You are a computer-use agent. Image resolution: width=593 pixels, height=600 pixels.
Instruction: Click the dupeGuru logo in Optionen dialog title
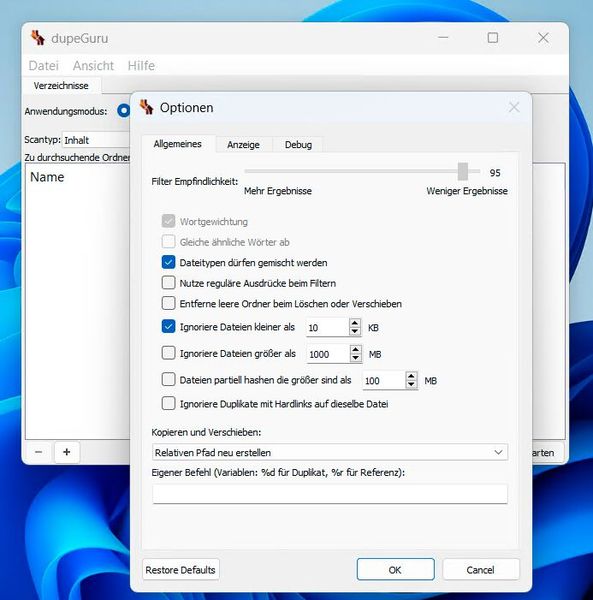point(146,107)
